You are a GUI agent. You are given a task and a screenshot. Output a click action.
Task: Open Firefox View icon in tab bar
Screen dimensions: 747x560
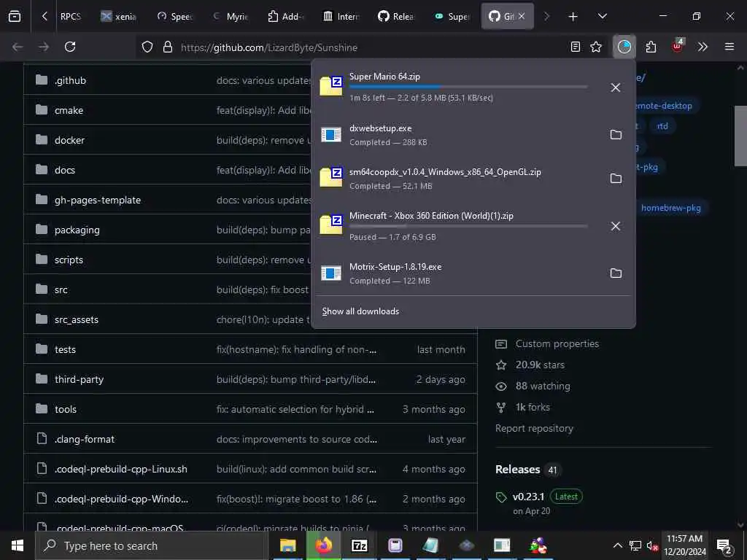15,16
